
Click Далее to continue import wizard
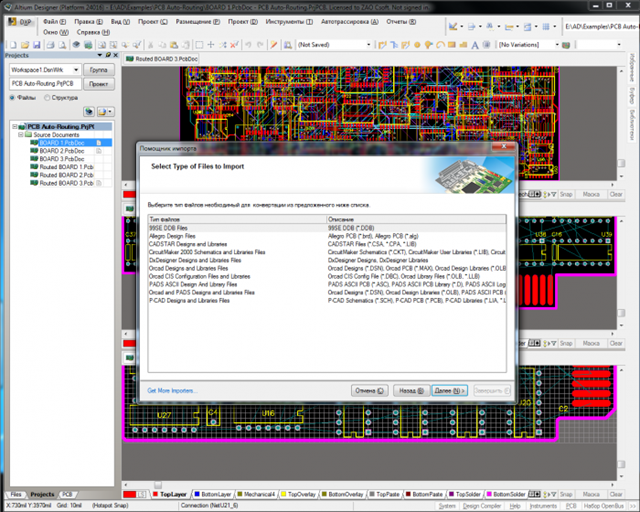(449, 391)
